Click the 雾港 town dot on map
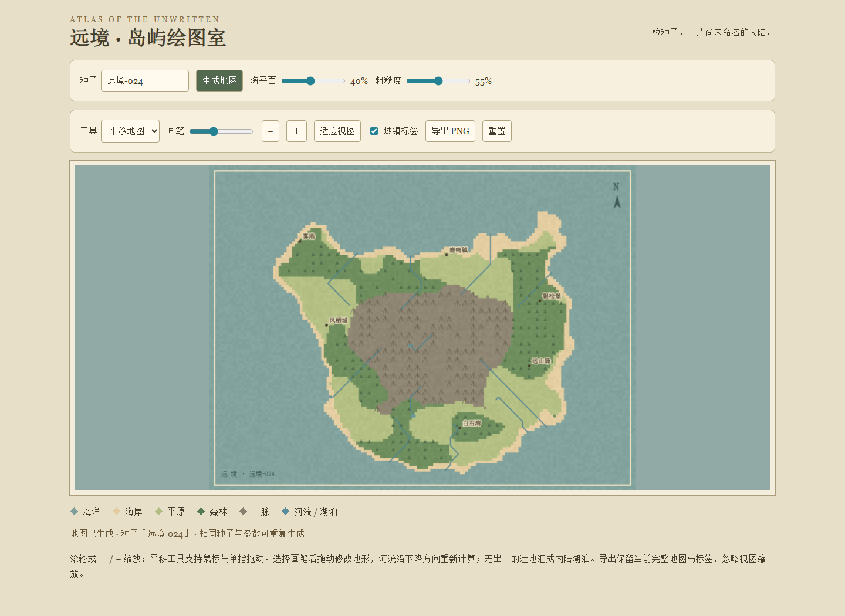The height and width of the screenshot is (616, 845). 300,241
